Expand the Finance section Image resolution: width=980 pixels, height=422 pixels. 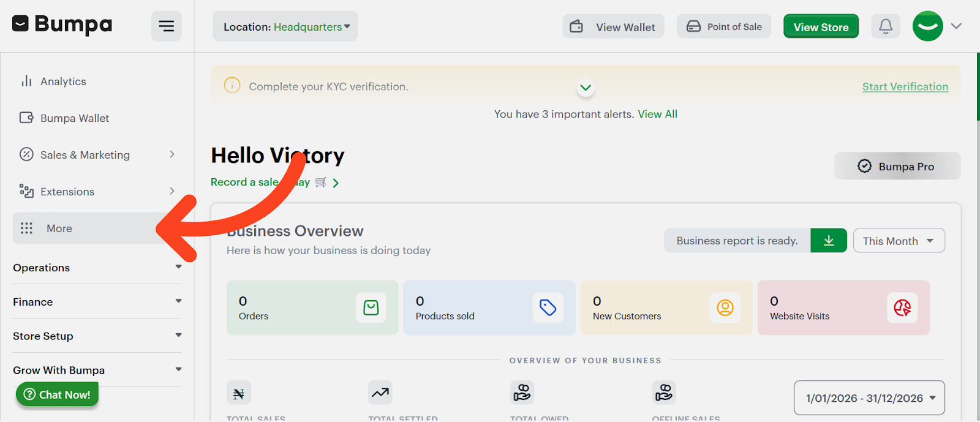[97, 302]
